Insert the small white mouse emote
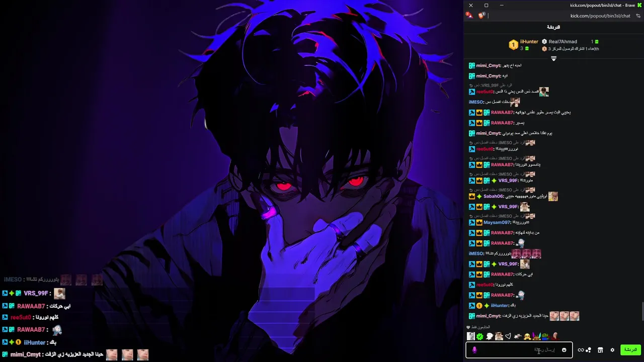644x362 pixels. 517,336
